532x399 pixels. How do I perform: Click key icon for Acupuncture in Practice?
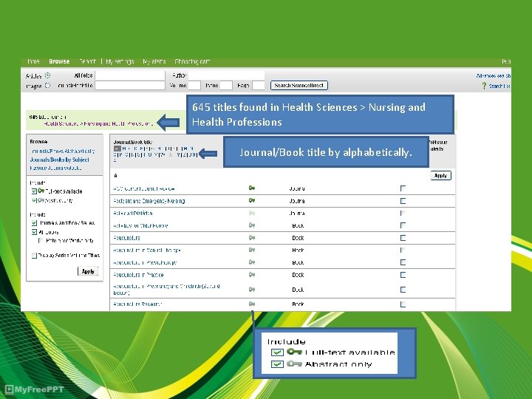pyautogui.click(x=252, y=274)
